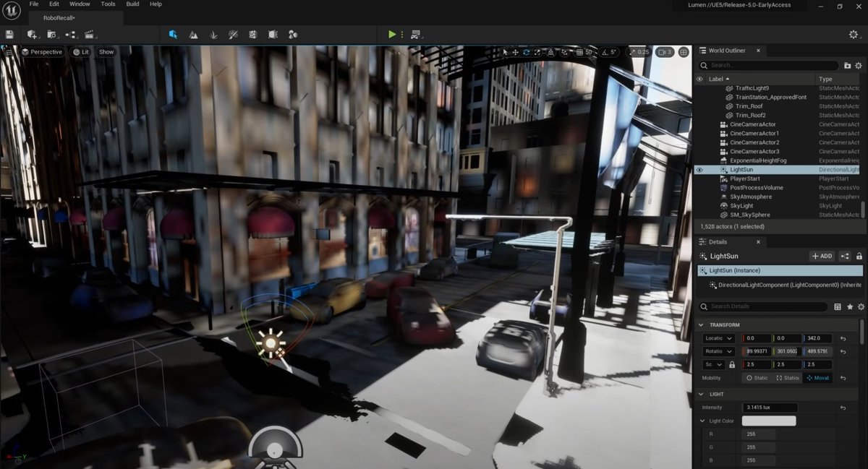Open scale snap value 0.25
868x469 pixels.
point(643,52)
